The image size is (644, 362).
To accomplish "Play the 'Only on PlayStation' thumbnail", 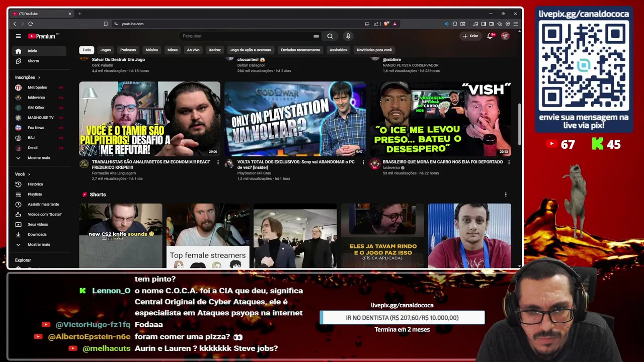I will [295, 119].
